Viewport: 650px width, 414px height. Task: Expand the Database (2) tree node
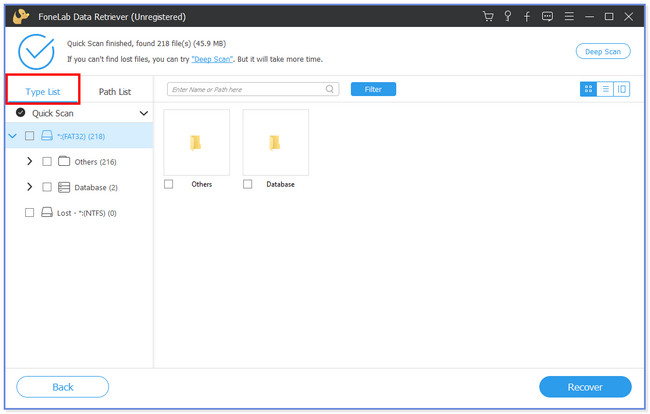[x=29, y=187]
